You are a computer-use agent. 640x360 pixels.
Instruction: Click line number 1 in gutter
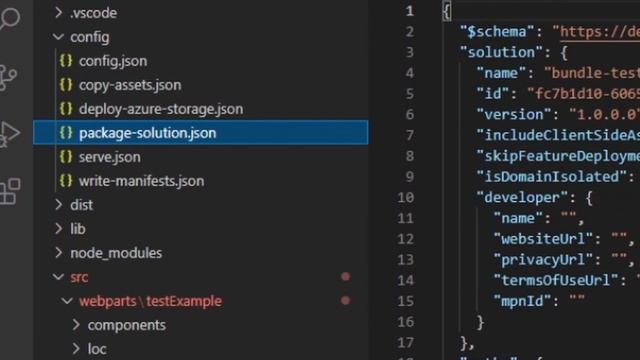[410, 11]
